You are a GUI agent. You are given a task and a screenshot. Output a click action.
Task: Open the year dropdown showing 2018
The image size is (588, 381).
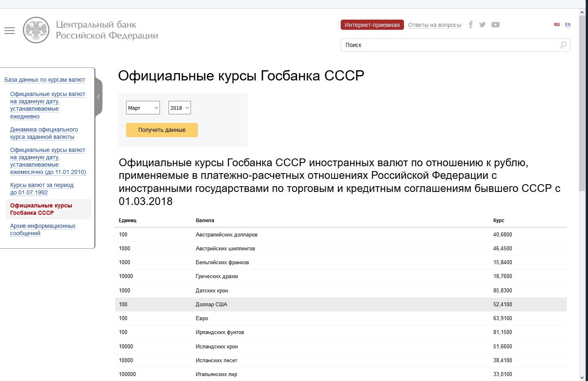pyautogui.click(x=180, y=108)
